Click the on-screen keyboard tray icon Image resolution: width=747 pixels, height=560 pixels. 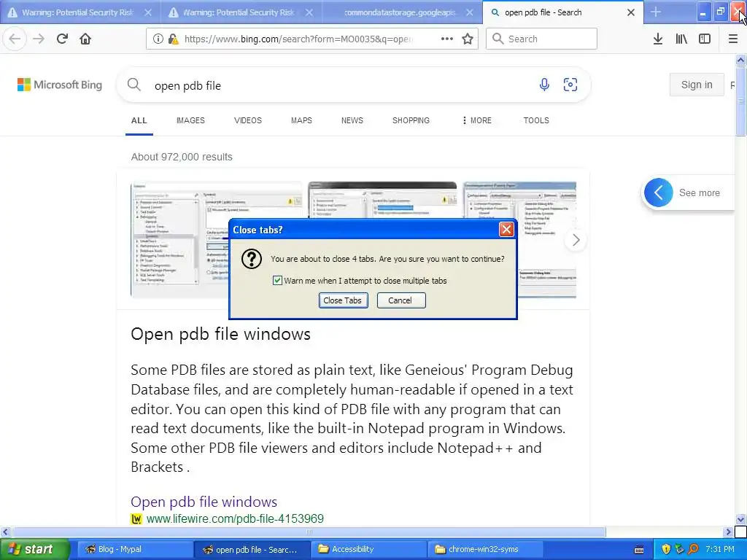pyautogui.click(x=639, y=550)
